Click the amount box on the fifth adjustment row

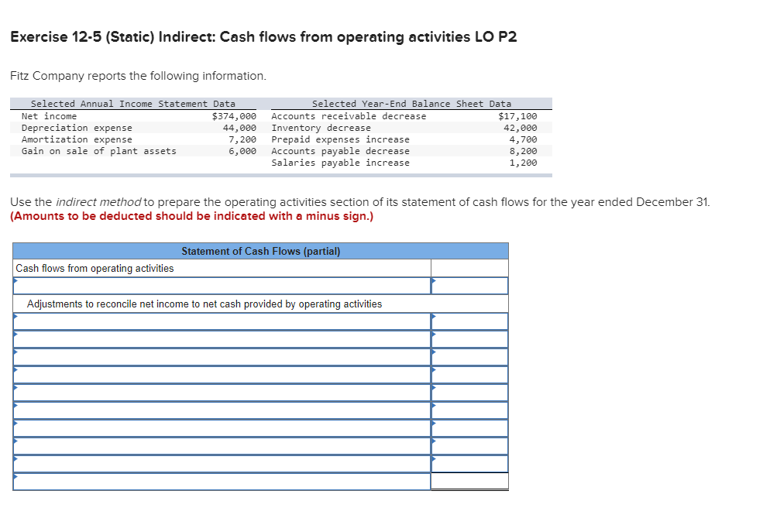point(470,390)
